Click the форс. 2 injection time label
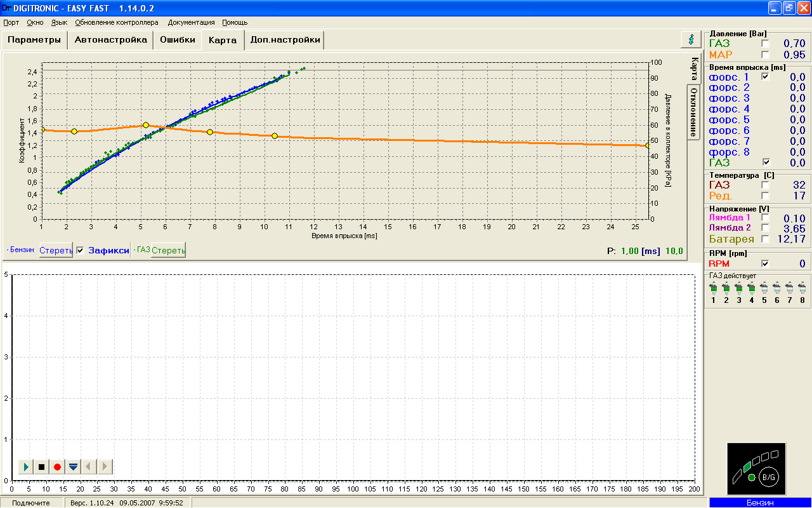 point(729,88)
